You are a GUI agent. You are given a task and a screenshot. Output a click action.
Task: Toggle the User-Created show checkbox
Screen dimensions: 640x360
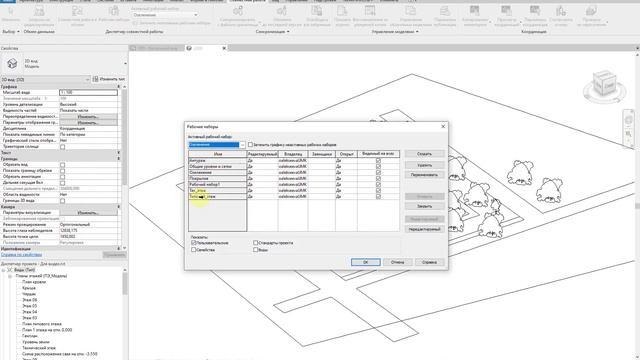pos(194,243)
